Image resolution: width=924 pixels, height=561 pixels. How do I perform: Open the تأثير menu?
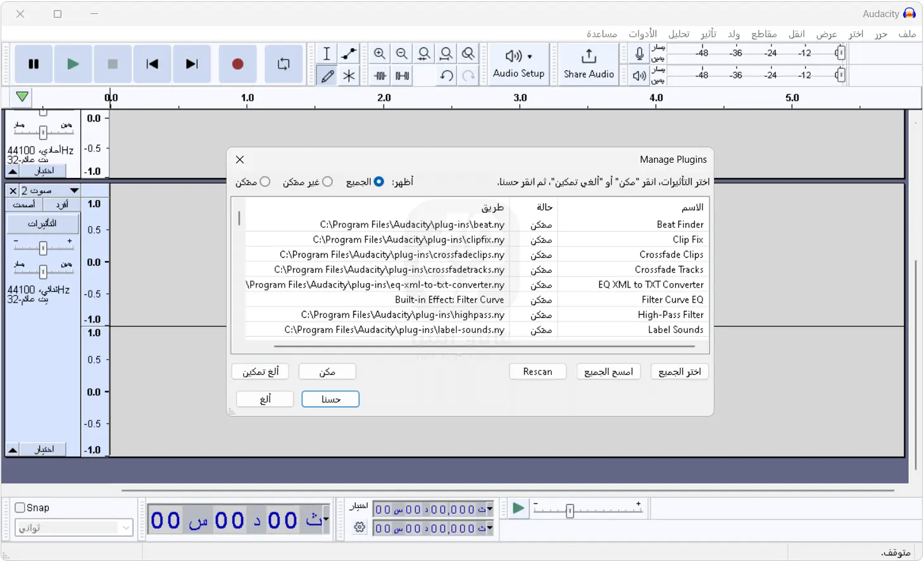click(x=708, y=34)
